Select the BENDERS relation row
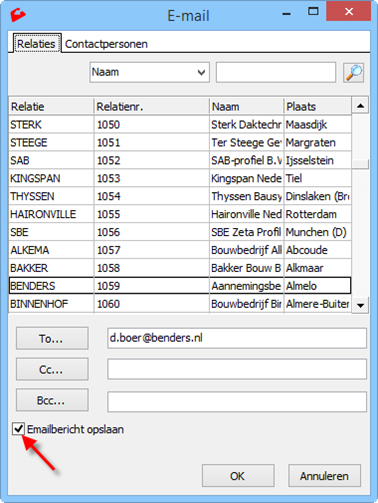The image size is (378, 503). (180, 286)
